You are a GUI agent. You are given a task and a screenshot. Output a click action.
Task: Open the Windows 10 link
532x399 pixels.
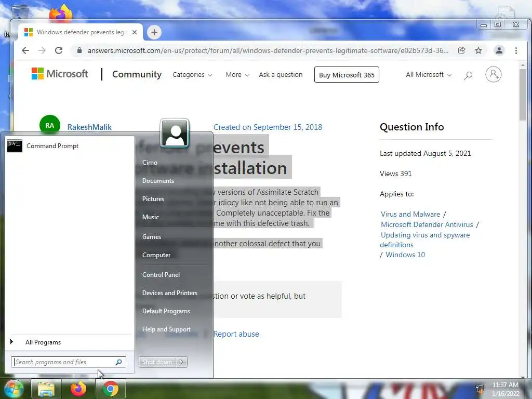405,255
